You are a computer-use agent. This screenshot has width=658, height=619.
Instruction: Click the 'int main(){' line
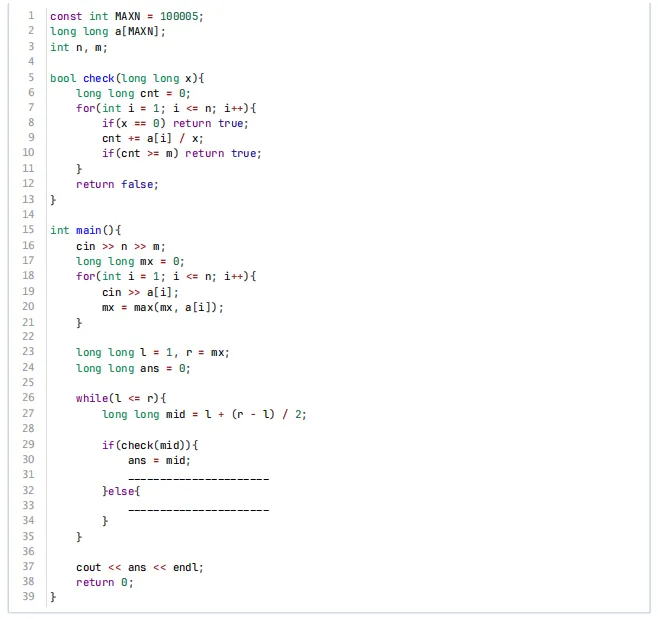(86, 230)
